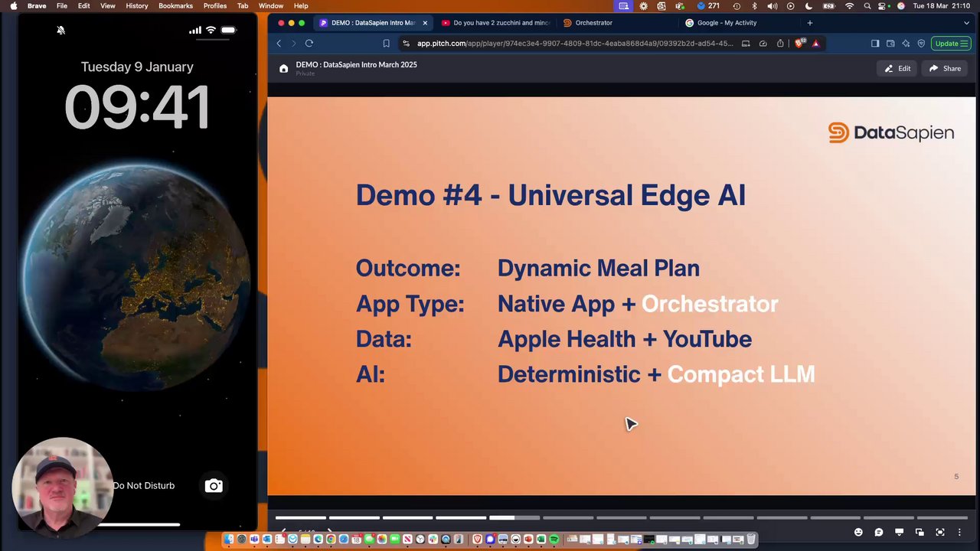Open the Brave VPN shield icon
Image resolution: width=980 pixels, height=551 pixels.
[921, 44]
